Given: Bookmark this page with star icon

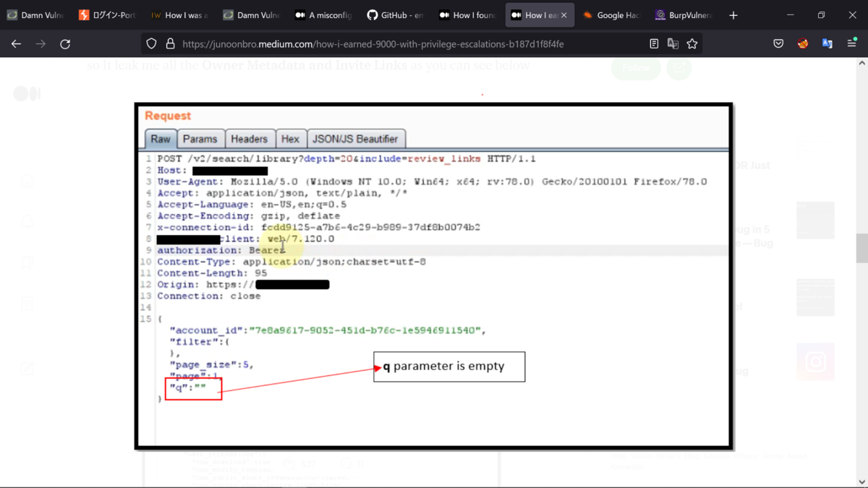Looking at the screenshot, I should click(x=692, y=44).
